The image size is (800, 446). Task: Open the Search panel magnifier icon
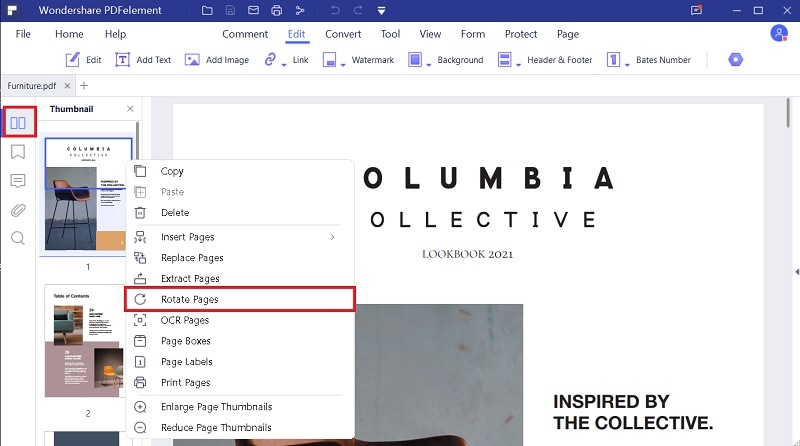click(x=18, y=238)
